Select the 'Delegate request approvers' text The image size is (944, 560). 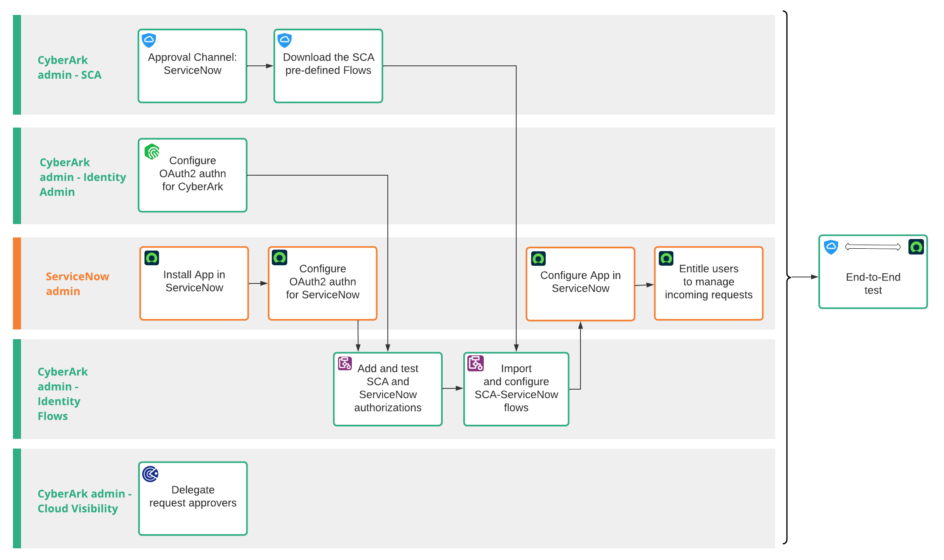click(x=193, y=496)
